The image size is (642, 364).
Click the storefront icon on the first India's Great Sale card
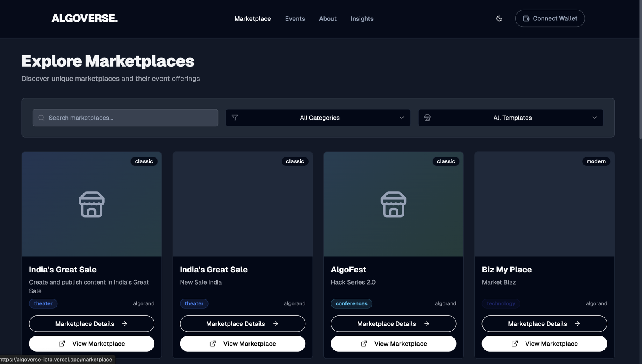[91, 204]
